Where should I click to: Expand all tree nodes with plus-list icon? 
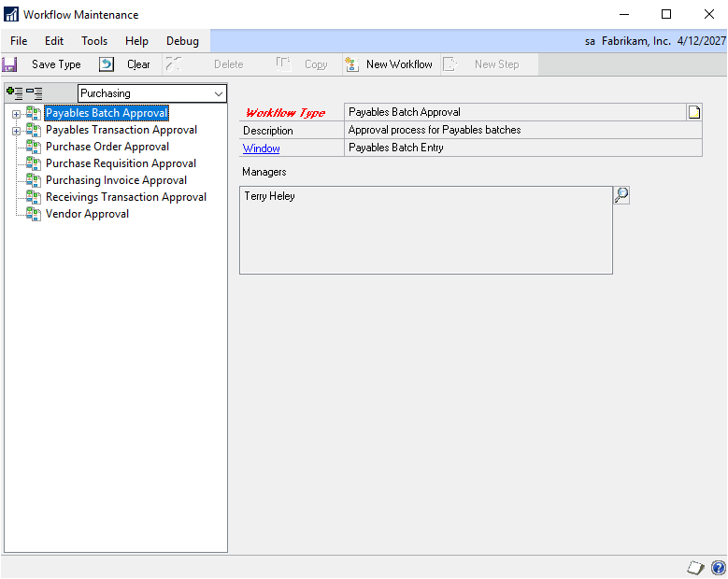14,93
